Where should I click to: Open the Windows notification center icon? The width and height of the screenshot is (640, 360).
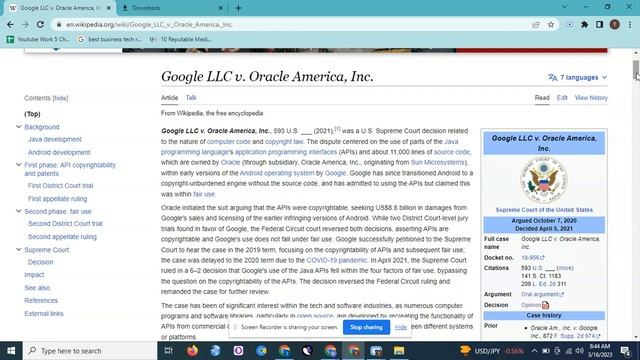click(625, 351)
